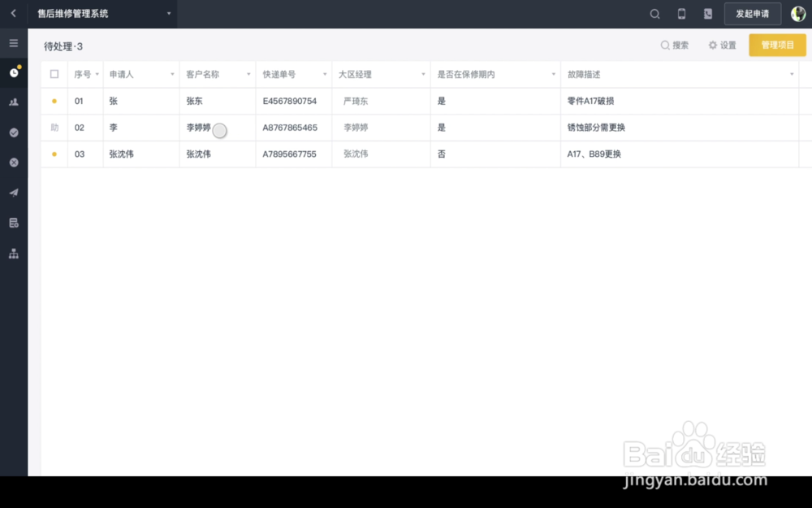Click fault description 锈蚀部分需更换
This screenshot has height=508, width=812.
pyautogui.click(x=596, y=128)
